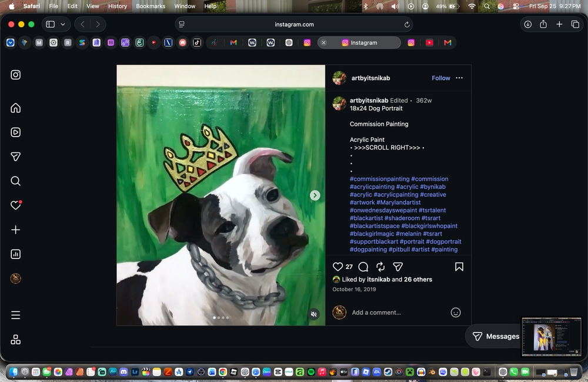Close the active Instagram tab
The image size is (588, 382).
point(323,43)
